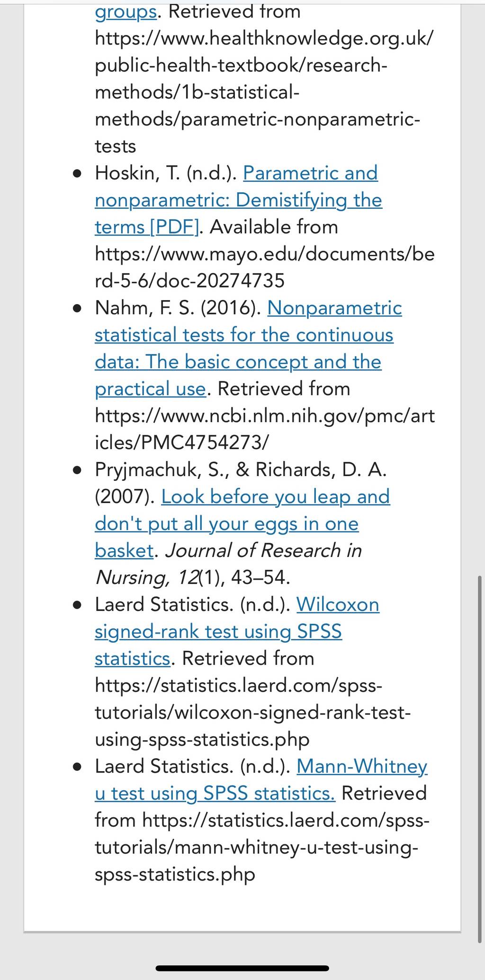Tap the laerd.com mann-whitney-u-test URL text

pyautogui.click(x=262, y=847)
